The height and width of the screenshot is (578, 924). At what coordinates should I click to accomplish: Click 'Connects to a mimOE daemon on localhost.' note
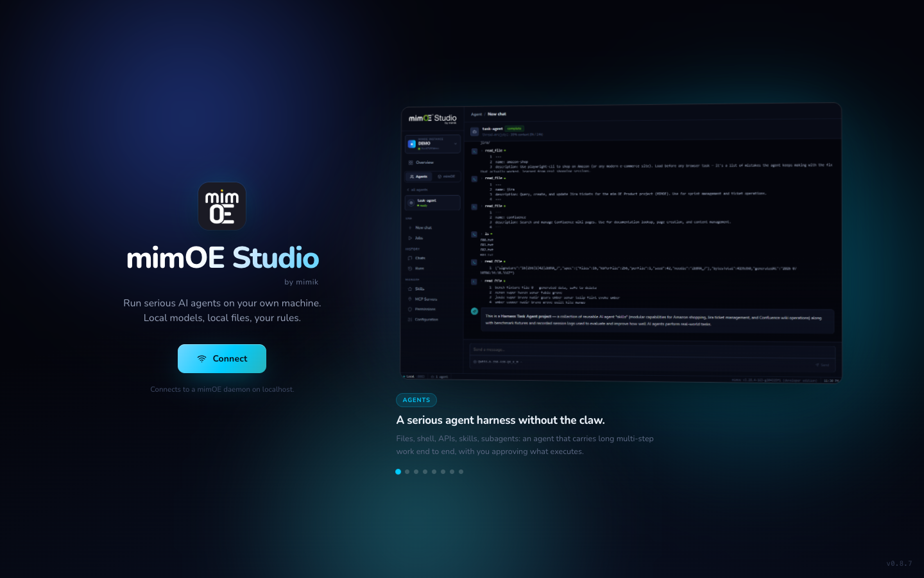pos(222,389)
